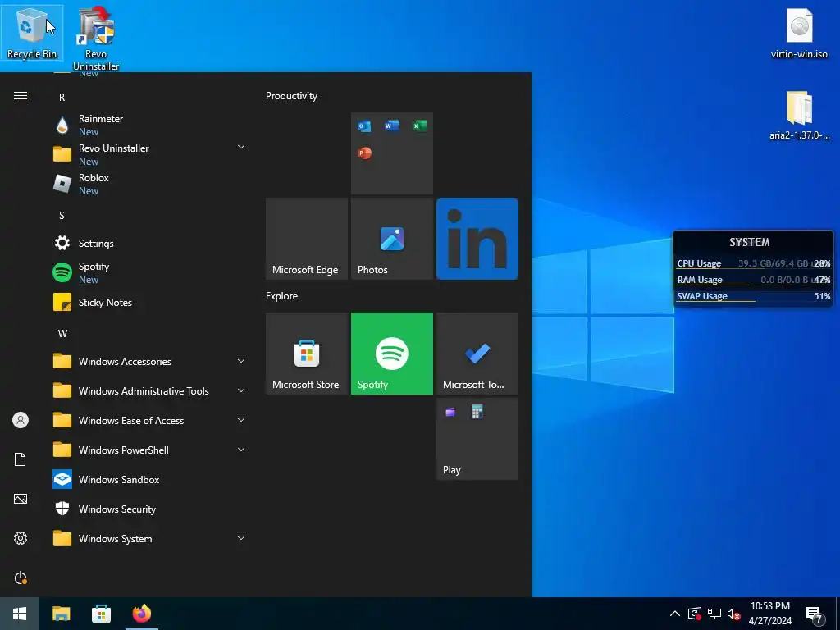
Task: Click the SYSTEM widget title
Action: click(x=750, y=242)
